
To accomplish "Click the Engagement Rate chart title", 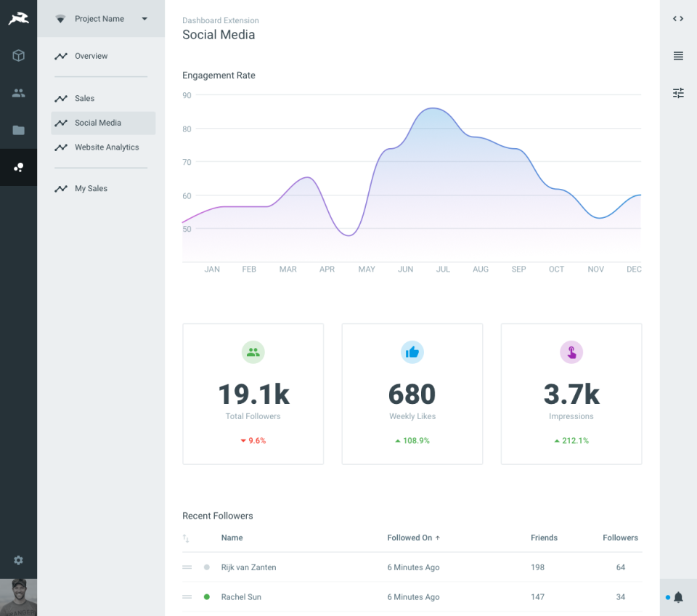I will [x=219, y=75].
